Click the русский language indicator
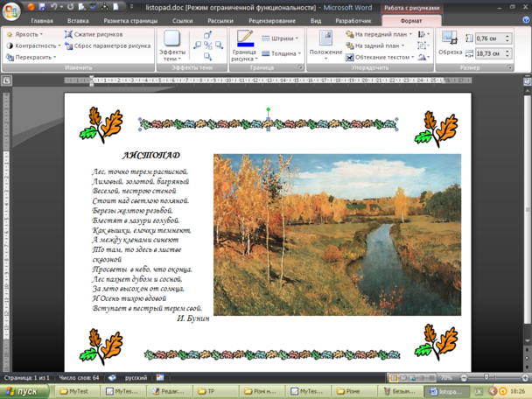This screenshot has height=399, width=532. pos(136,378)
